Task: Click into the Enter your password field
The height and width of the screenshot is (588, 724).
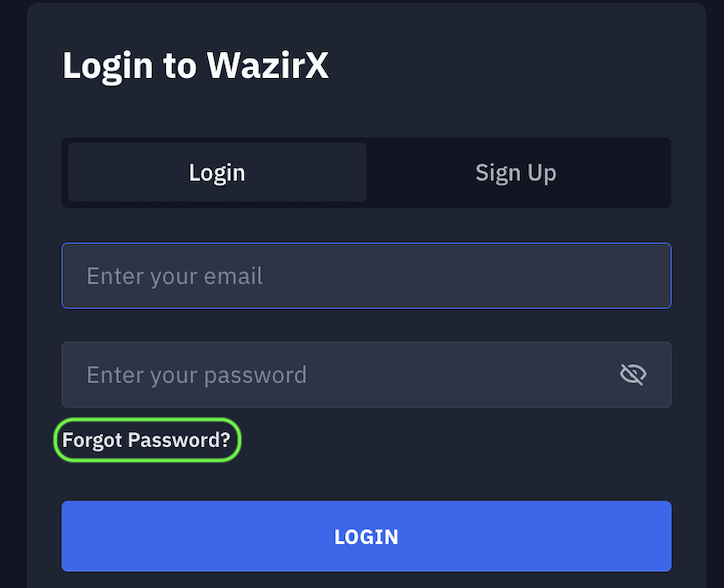Action: pos(340,375)
